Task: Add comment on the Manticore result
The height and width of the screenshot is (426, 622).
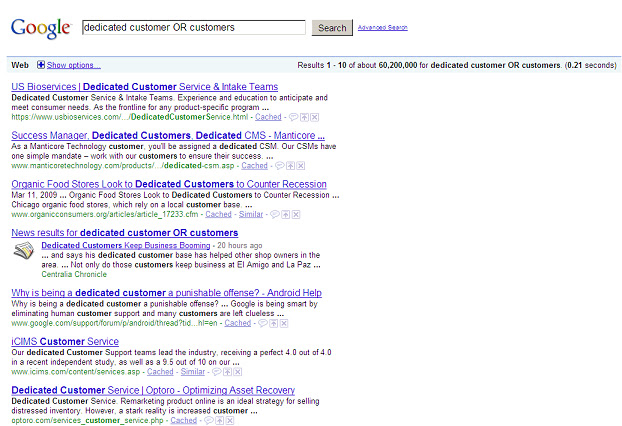Action: coord(280,166)
